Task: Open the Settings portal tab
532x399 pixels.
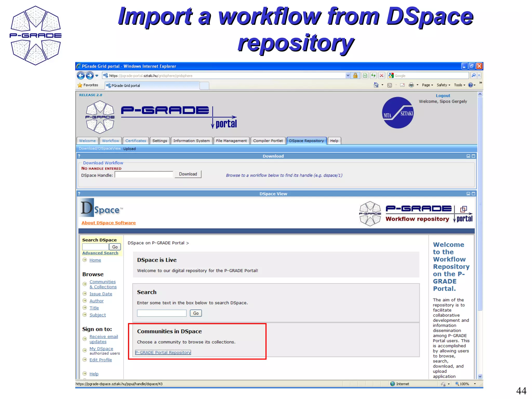Action: (x=159, y=141)
